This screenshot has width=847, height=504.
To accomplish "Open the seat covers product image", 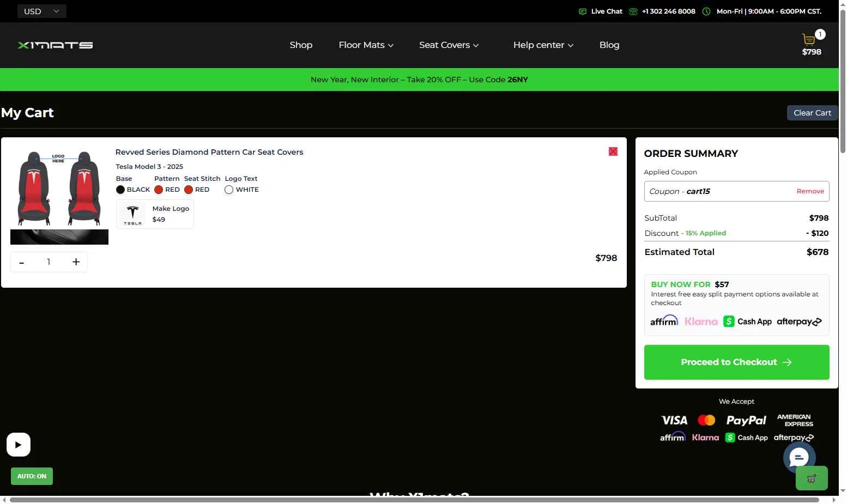I will [x=59, y=196].
